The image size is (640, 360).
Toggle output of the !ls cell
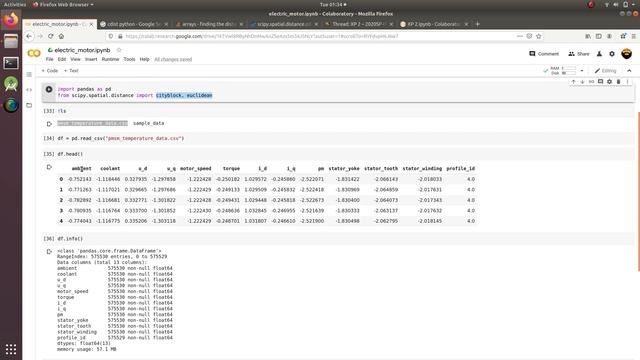tap(49, 124)
